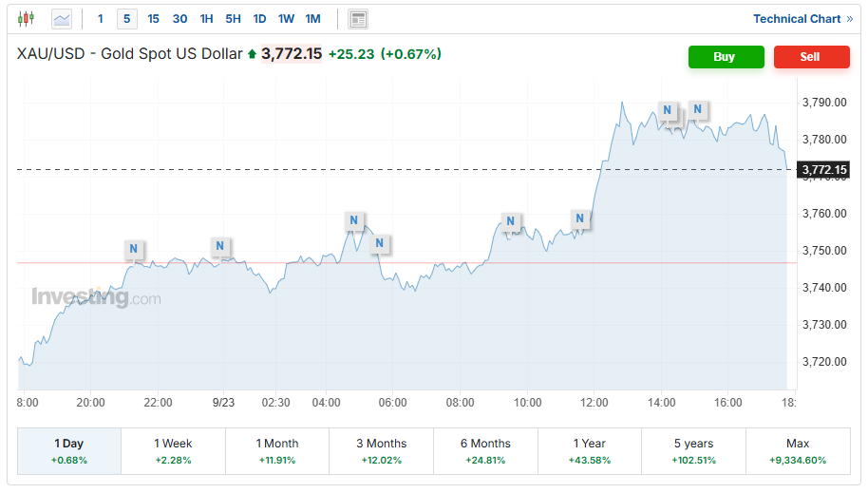Set chart interval to 1W

click(x=286, y=19)
